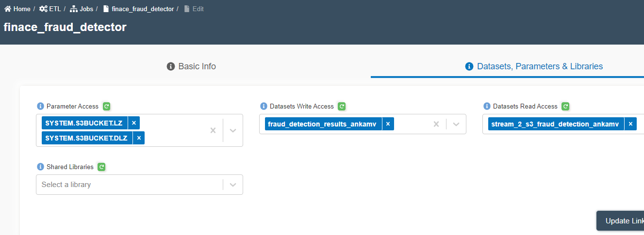
Task: Refresh the Datasets Write Access list
Action: tap(342, 106)
